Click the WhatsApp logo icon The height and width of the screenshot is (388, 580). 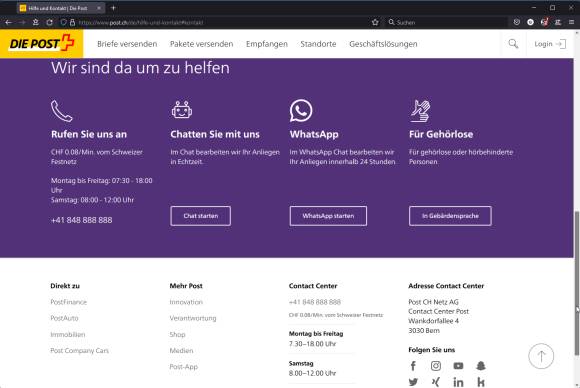coord(301,110)
